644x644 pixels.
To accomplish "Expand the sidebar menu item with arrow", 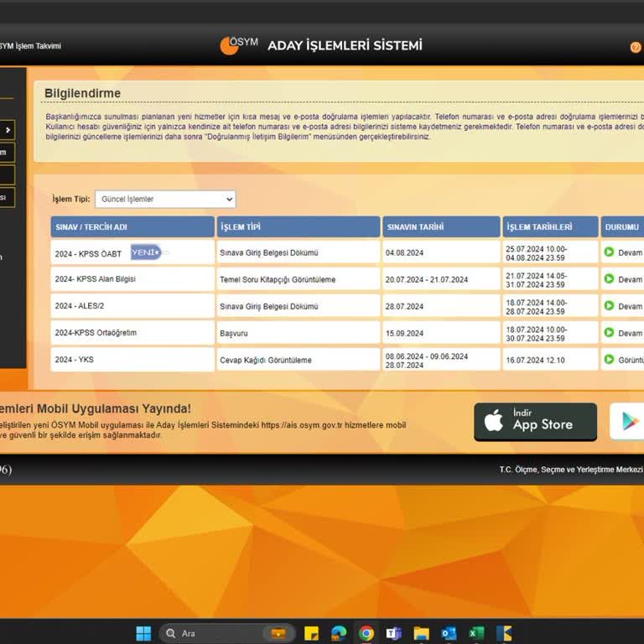I will pyautogui.click(x=8, y=129).
